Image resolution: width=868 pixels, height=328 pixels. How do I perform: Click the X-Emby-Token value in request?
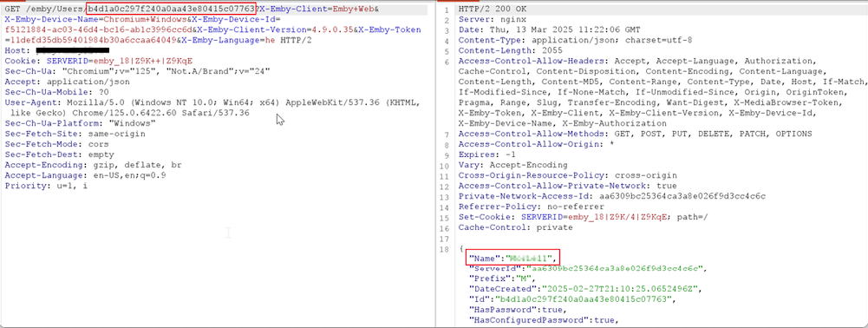[93, 41]
